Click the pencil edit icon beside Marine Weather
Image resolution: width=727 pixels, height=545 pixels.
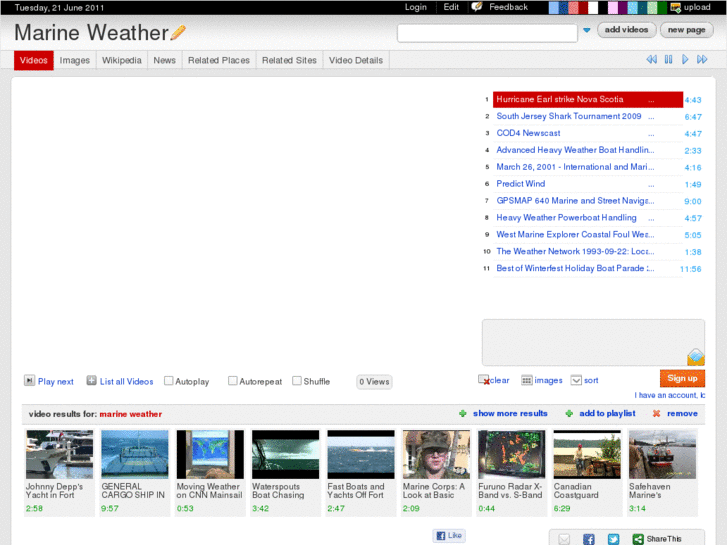tap(178, 33)
